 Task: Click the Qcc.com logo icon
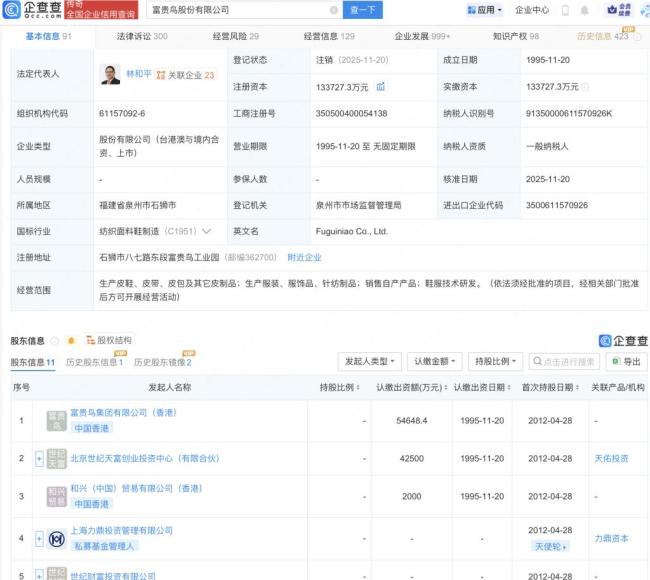tap(12, 10)
